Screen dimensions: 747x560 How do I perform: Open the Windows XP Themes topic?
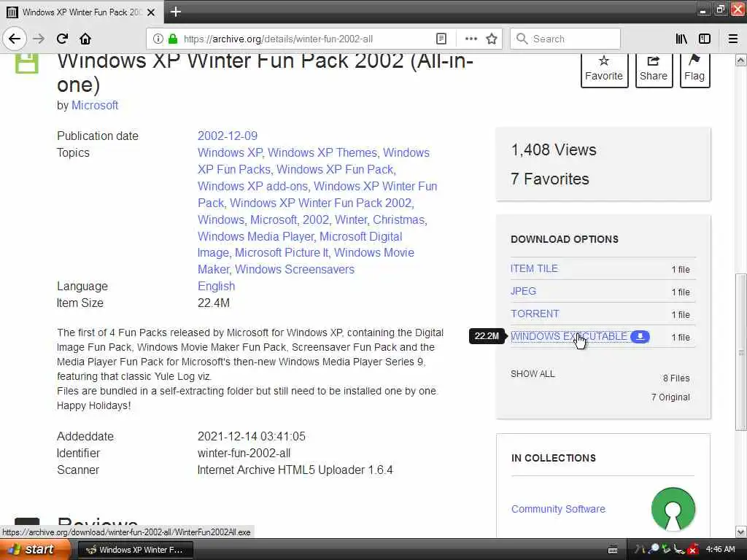coord(322,153)
